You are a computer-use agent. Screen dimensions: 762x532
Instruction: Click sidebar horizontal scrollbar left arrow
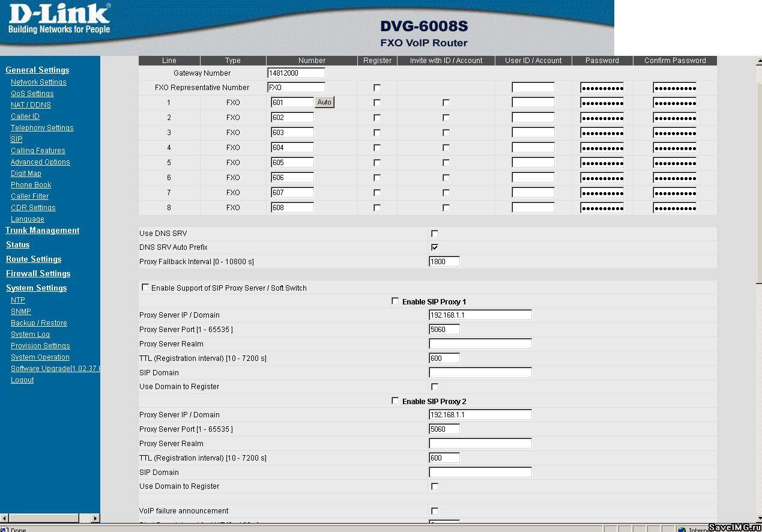5,518
